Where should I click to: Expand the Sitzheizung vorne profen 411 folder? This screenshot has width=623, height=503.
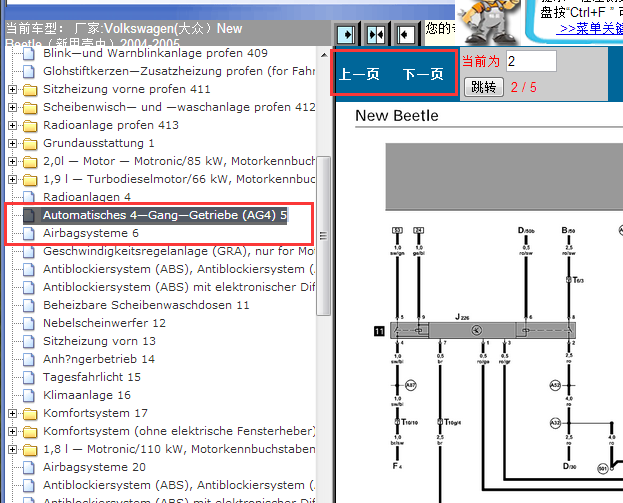12,89
